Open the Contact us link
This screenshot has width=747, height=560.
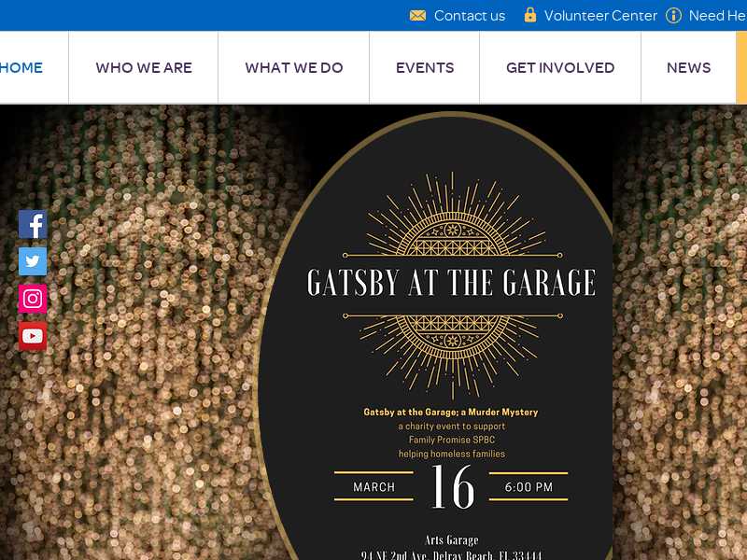470,16
